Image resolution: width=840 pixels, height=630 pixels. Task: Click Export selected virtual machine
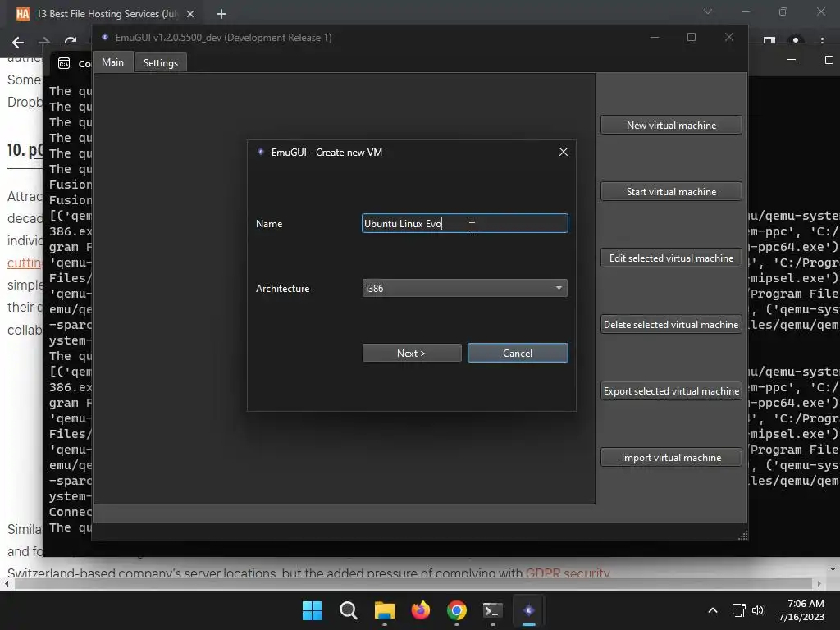pos(671,390)
